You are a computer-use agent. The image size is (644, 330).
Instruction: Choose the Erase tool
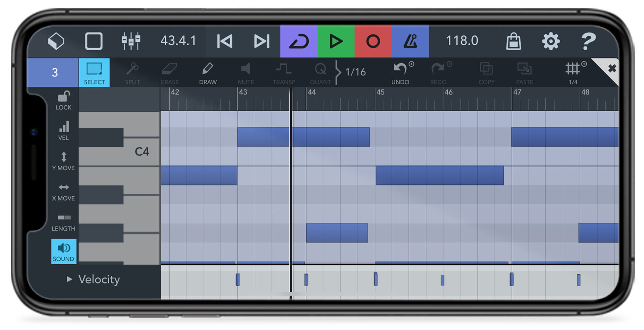[x=170, y=73]
